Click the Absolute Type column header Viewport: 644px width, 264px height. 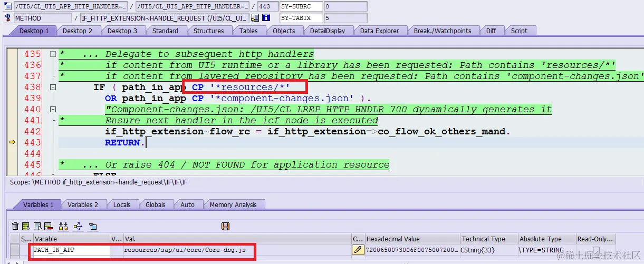click(x=546, y=239)
